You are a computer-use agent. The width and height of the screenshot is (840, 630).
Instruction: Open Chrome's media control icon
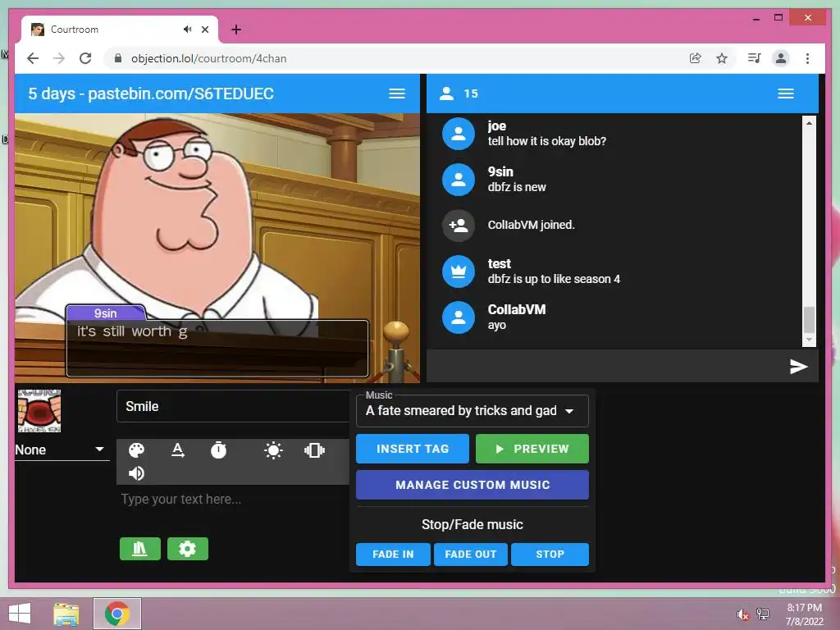click(x=755, y=58)
